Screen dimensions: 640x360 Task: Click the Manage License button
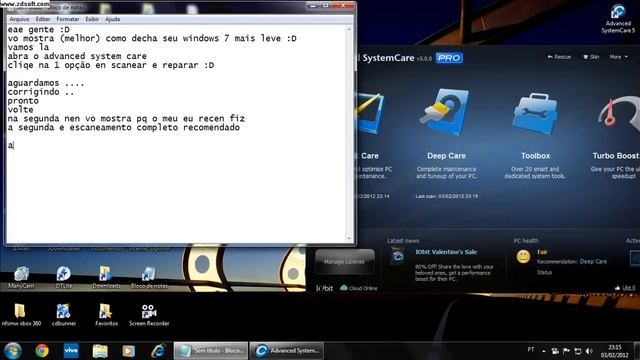344,262
